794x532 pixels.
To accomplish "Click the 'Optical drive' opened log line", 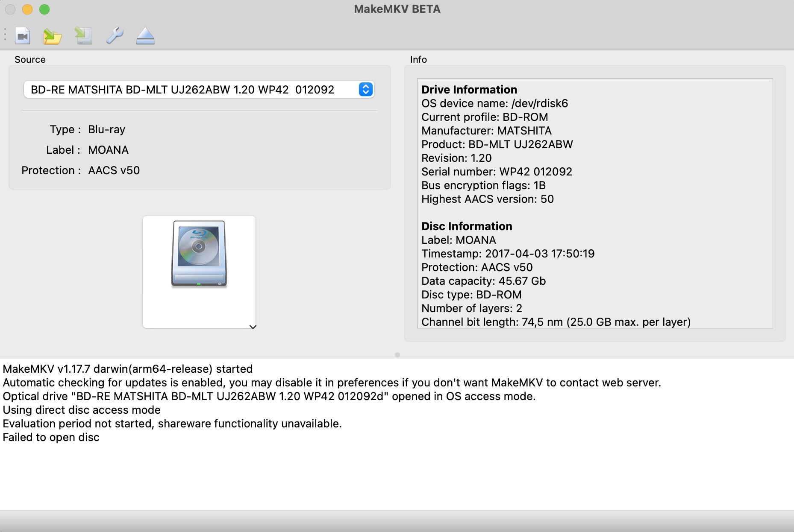I will click(269, 396).
